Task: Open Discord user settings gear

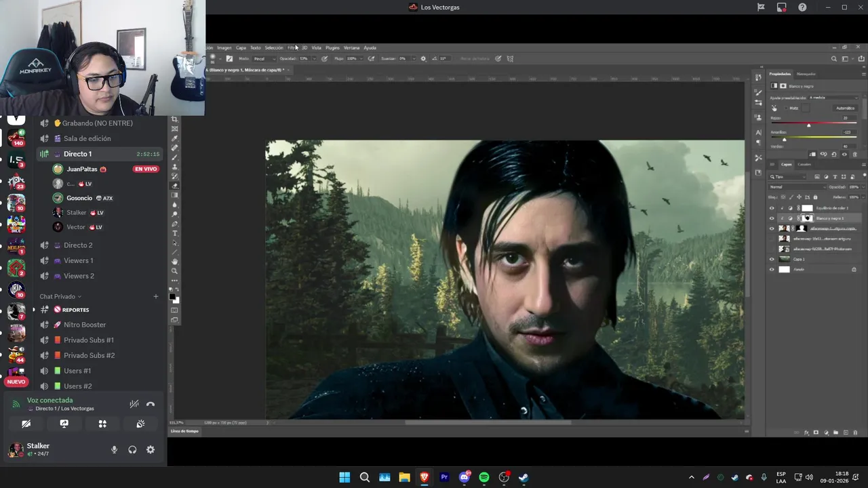Action: point(151,449)
